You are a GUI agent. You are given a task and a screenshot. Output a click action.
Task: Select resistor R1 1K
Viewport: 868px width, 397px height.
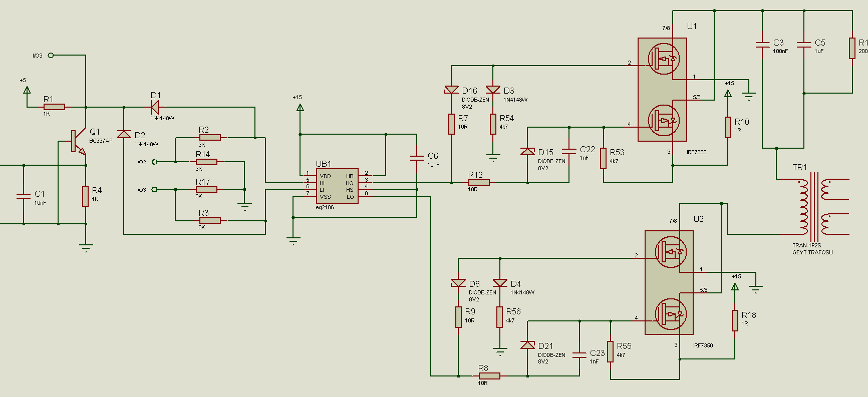coord(54,107)
